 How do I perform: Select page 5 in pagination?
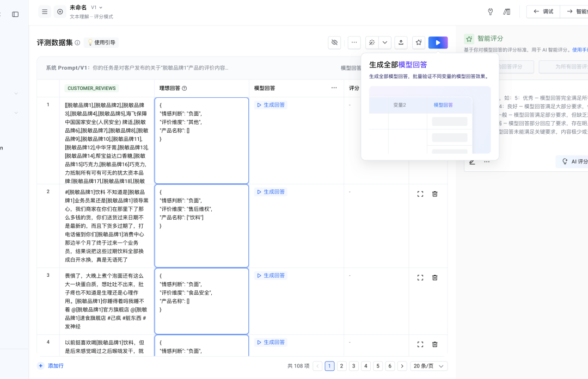[x=378, y=366]
